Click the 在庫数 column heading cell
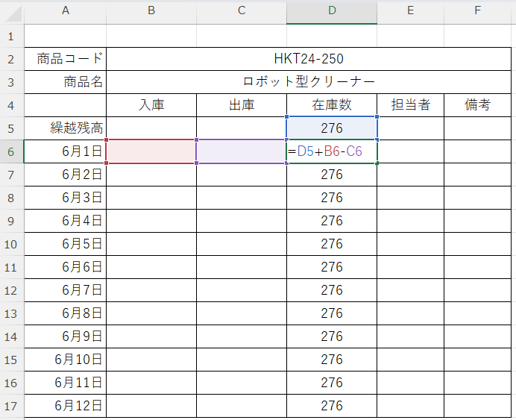This screenshot has width=516, height=420. click(x=332, y=105)
